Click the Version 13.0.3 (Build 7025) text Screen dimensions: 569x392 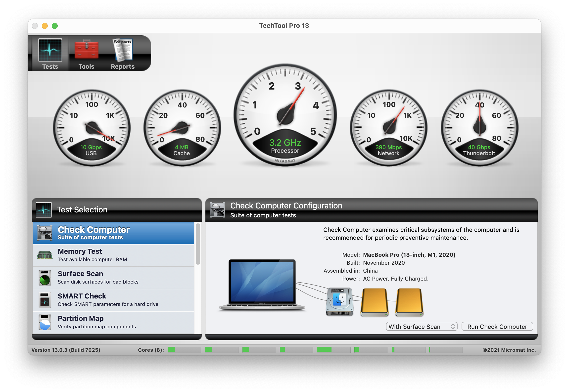66,350
